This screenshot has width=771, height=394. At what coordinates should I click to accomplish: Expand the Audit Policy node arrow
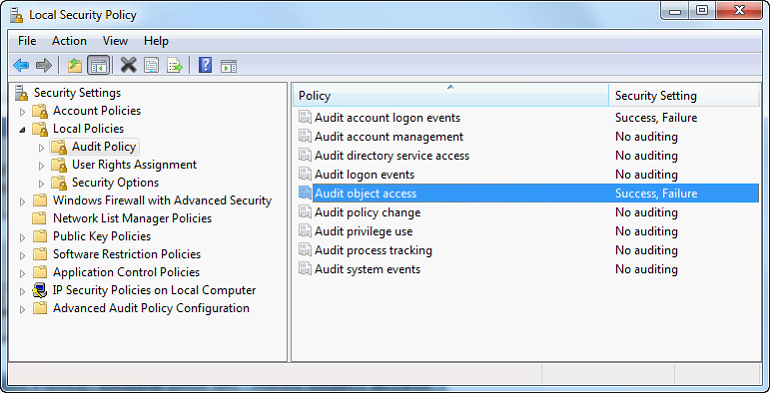41,148
